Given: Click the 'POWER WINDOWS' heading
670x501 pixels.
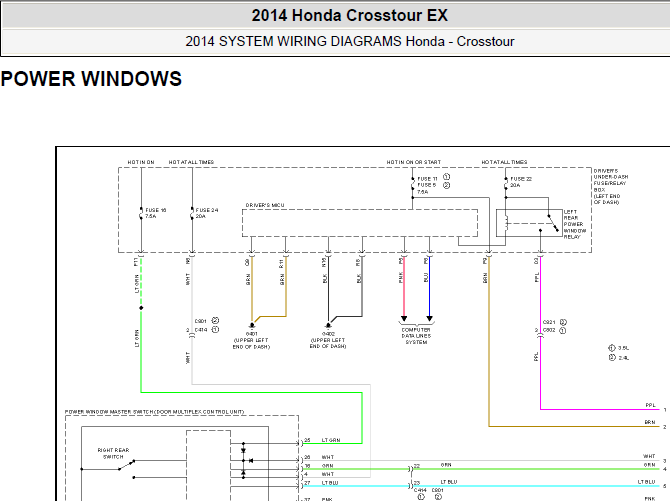Looking at the screenshot, I should pos(91,79).
